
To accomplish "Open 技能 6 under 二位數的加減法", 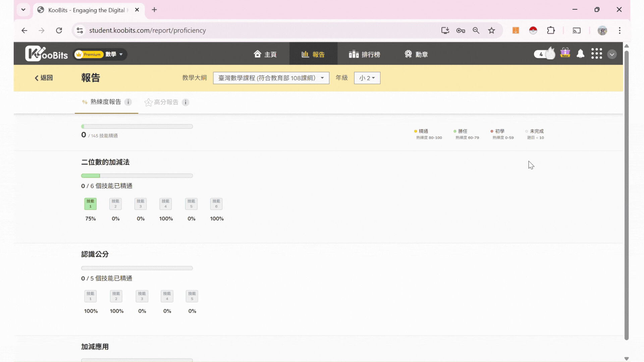I will (x=216, y=204).
